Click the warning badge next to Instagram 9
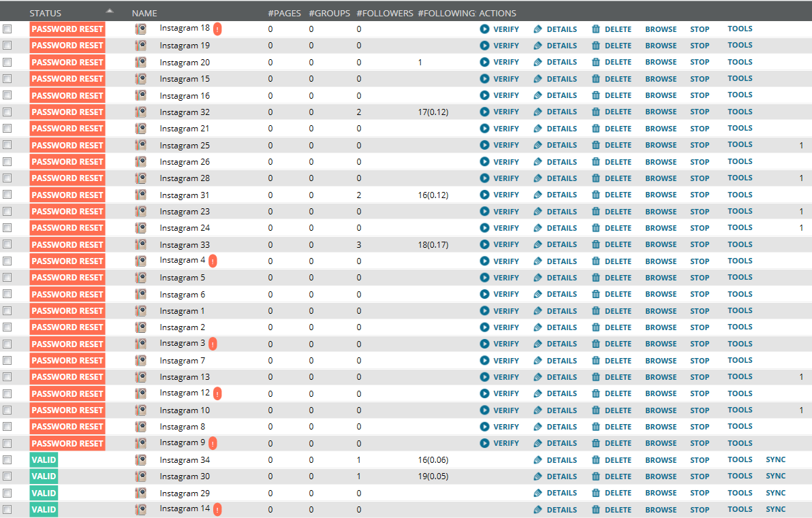The width and height of the screenshot is (812, 518). tap(213, 443)
